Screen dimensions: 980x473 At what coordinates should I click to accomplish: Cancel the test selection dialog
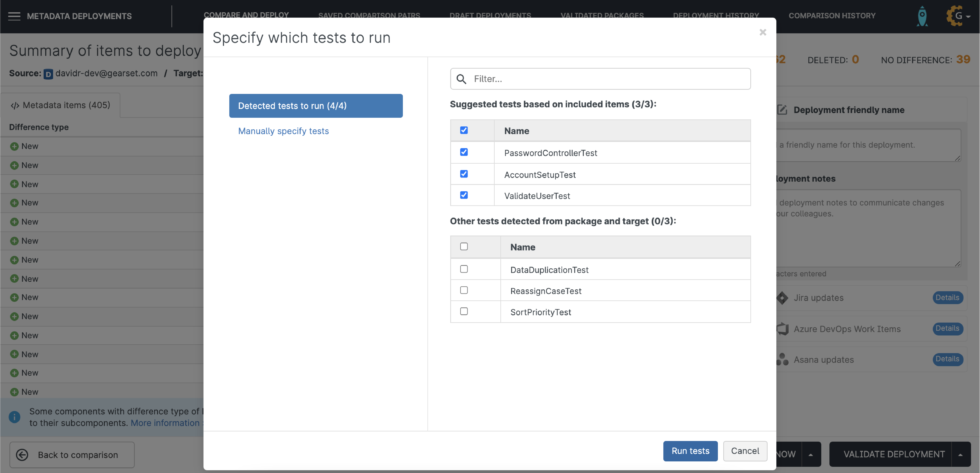coord(745,451)
